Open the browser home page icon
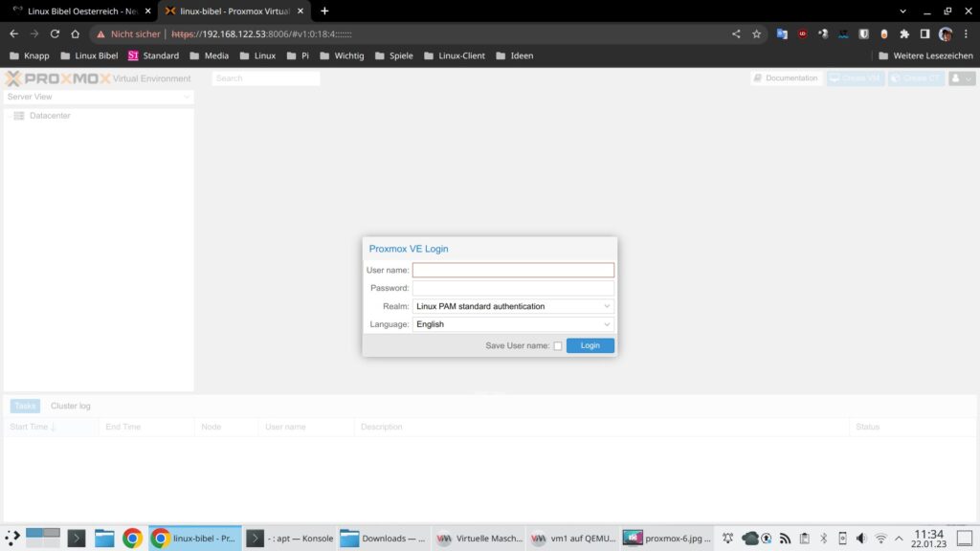The image size is (980, 551). click(75, 33)
